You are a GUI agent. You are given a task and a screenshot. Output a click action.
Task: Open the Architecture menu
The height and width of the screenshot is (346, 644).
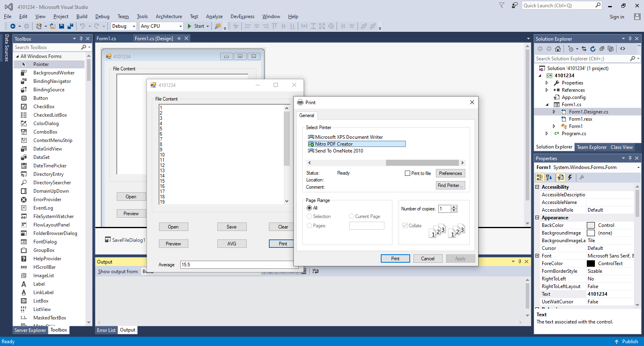[169, 16]
